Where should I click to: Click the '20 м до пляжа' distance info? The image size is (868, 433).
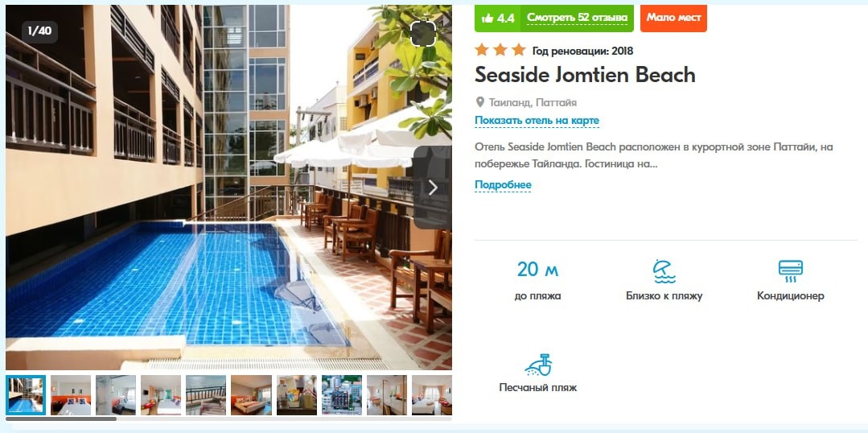537,281
